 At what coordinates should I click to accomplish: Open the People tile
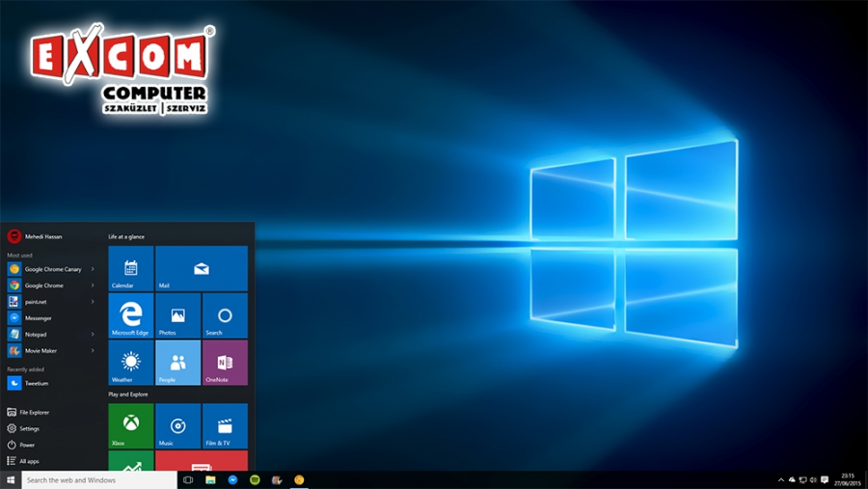coord(177,363)
